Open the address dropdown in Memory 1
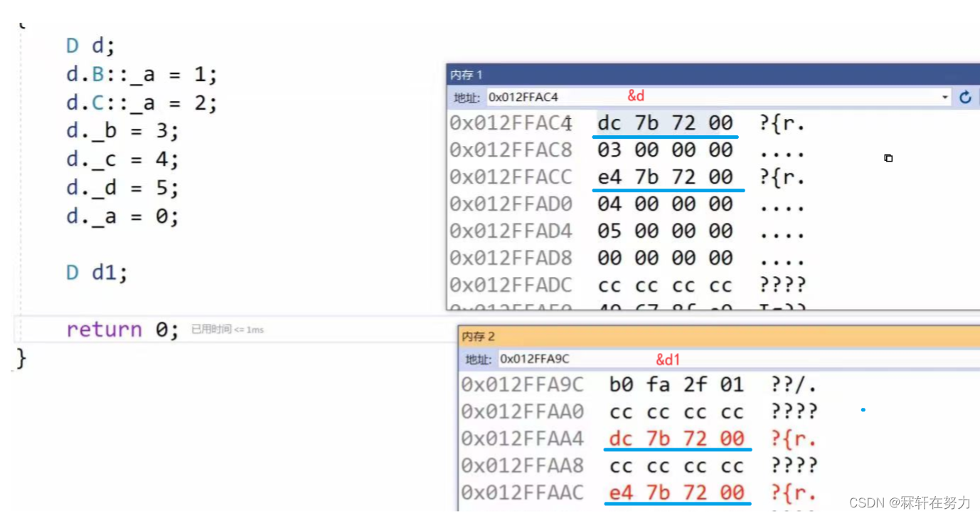The height and width of the screenshot is (516, 980). (945, 97)
